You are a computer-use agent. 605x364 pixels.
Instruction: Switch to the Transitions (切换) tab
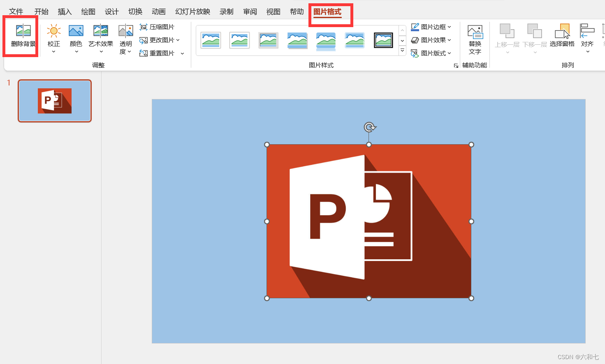[135, 12]
